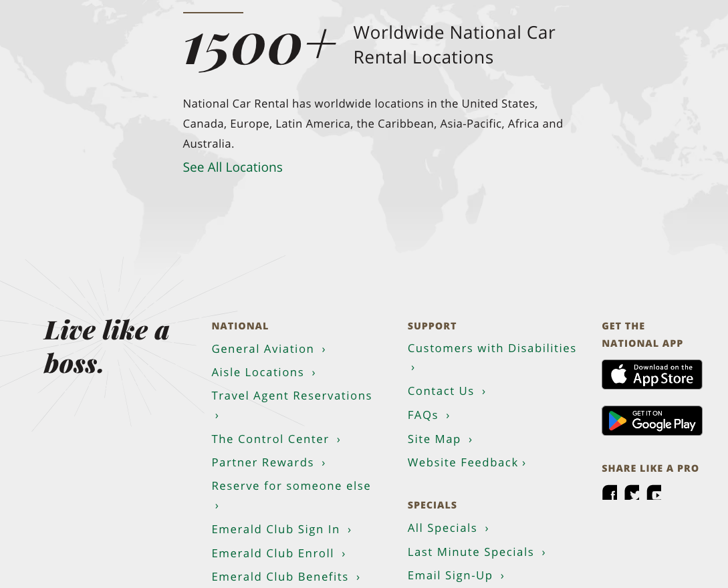This screenshot has width=728, height=588.
Task: Open the Facebook social icon
Action: (x=610, y=492)
